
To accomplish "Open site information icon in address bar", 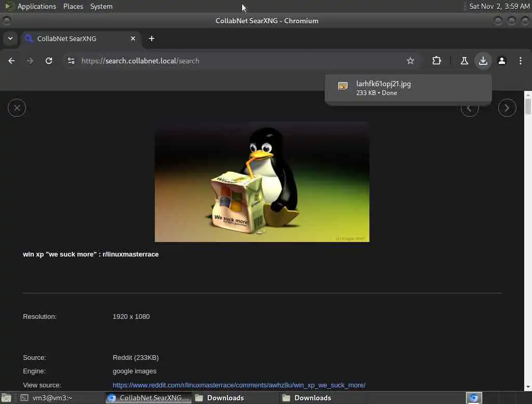I will (x=71, y=61).
